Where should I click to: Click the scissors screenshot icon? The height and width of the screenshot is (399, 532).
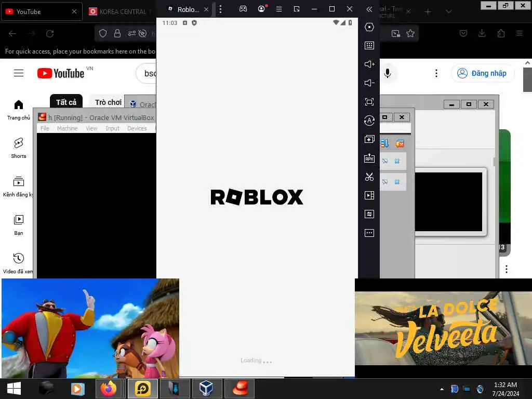(369, 177)
